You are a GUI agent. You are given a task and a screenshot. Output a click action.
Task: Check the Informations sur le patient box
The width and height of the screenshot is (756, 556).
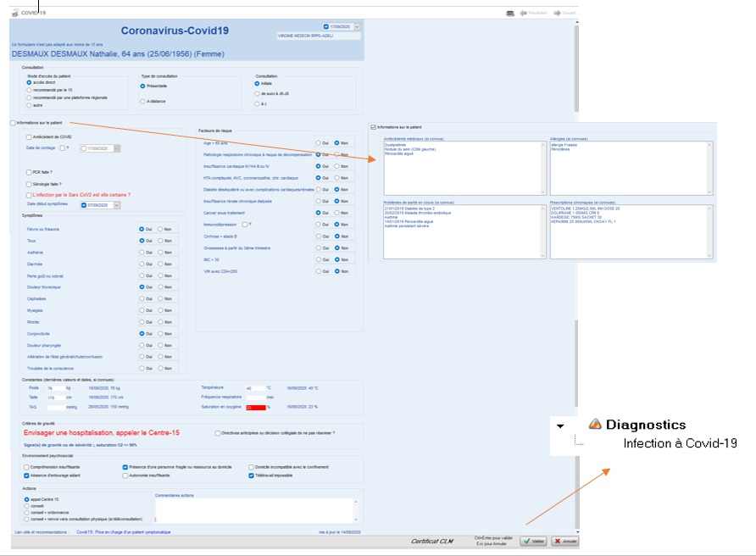13,123
